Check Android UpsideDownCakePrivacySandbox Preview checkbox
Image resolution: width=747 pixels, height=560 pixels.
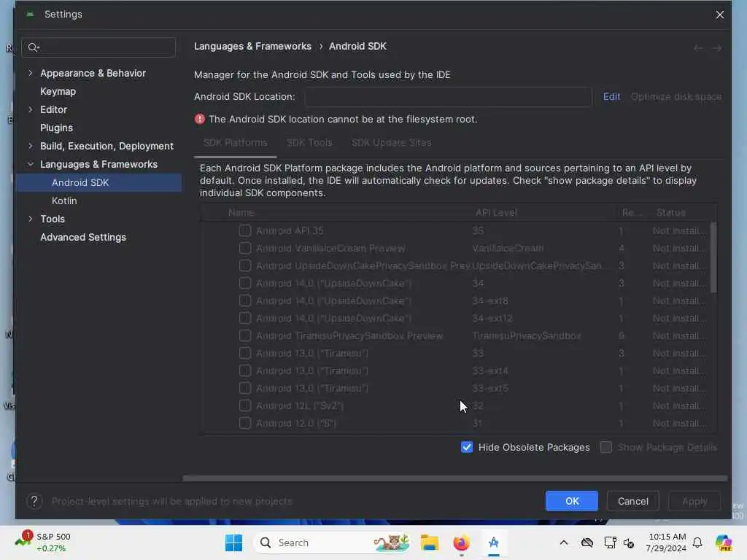pyautogui.click(x=245, y=265)
